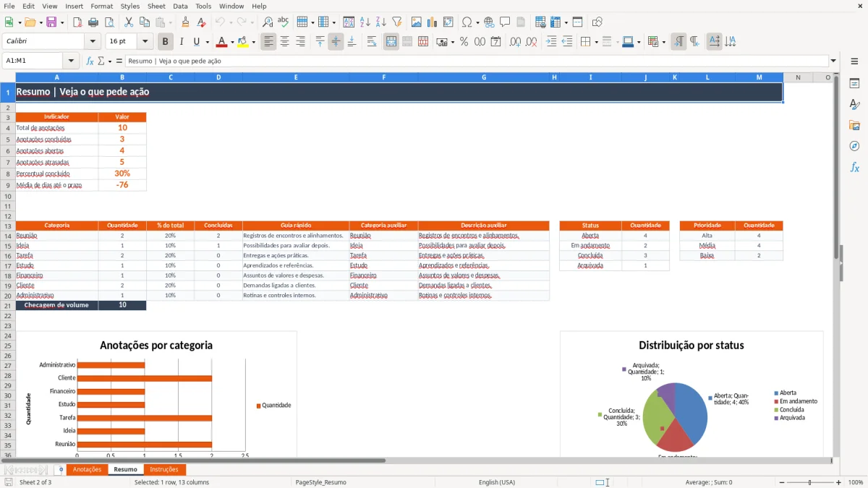Apply the yellow highlighting color swatch
Screen dimensions: 868x488
pos(242,42)
